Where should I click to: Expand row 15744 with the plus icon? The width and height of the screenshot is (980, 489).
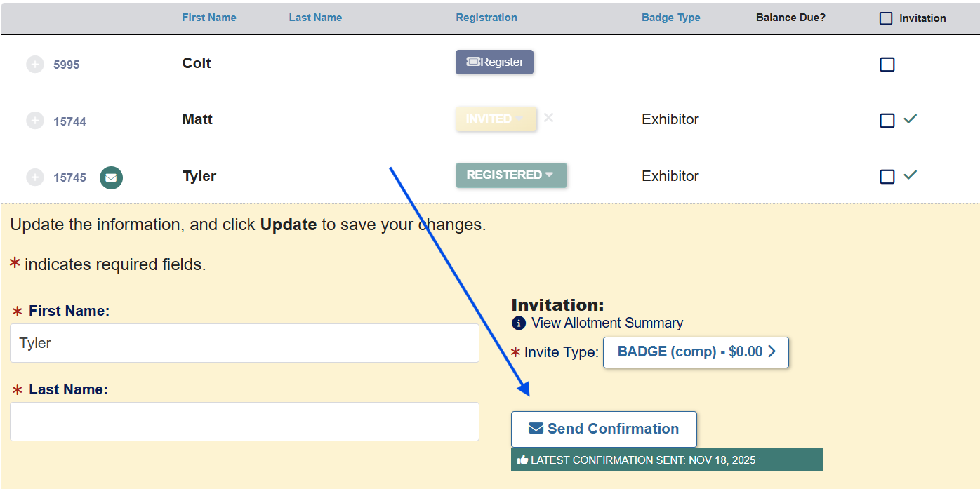coord(35,121)
